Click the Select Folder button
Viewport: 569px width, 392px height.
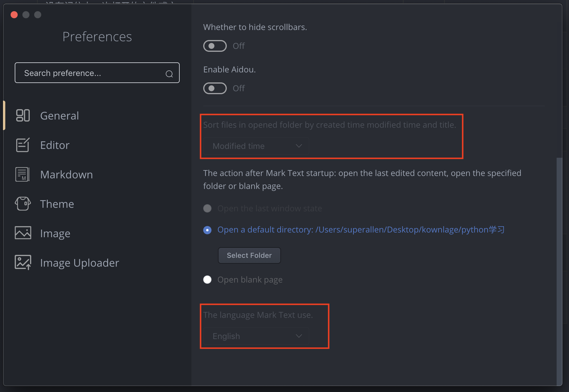(x=249, y=255)
